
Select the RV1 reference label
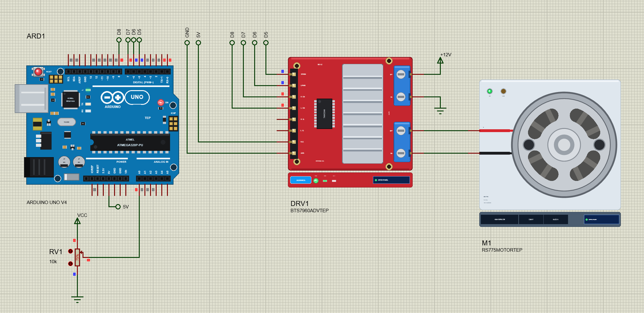[x=56, y=252]
